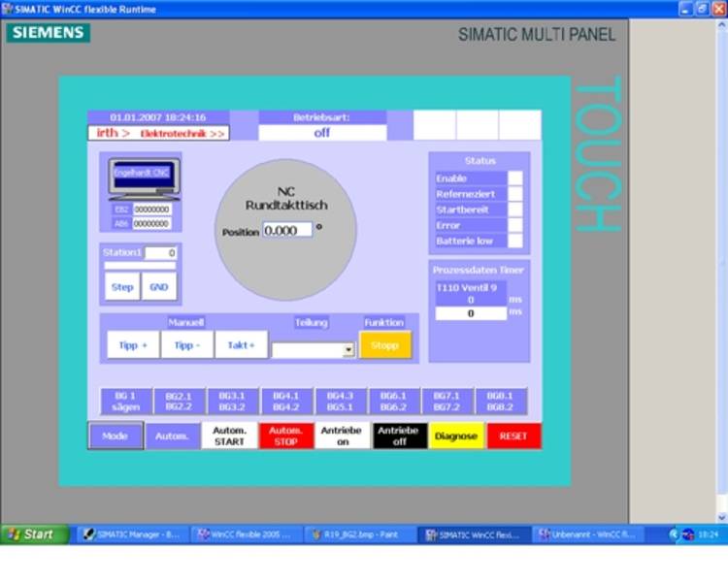Open the BG3.1 BG3.2 tab

[x=232, y=402]
